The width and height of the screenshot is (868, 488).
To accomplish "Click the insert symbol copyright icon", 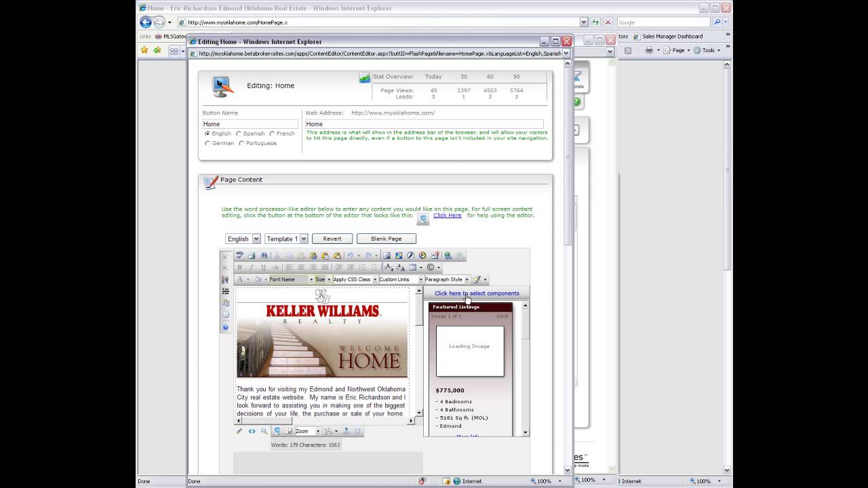I will [430, 267].
